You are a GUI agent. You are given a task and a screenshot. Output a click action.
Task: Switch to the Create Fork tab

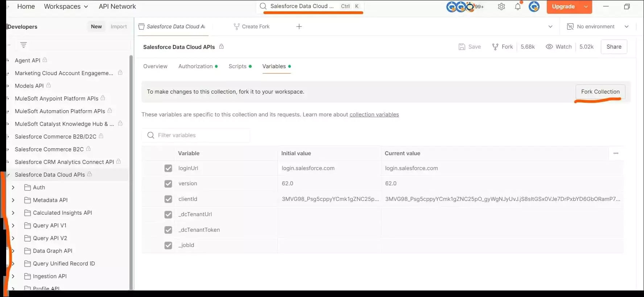click(252, 26)
